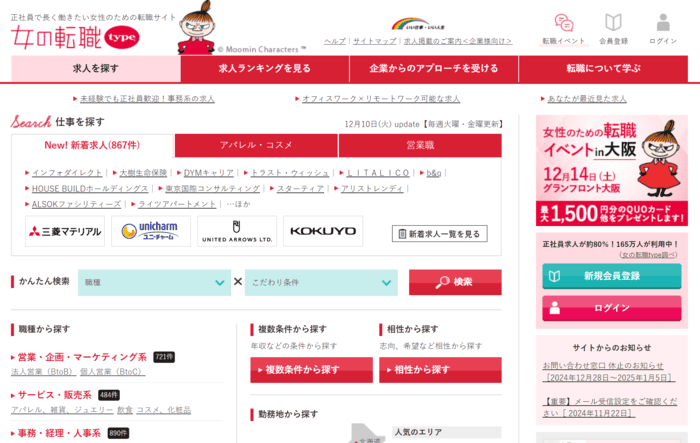Image resolution: width=700 pixels, height=443 pixels.
Task: Click the 新規会員登録 button
Action: coord(611,276)
